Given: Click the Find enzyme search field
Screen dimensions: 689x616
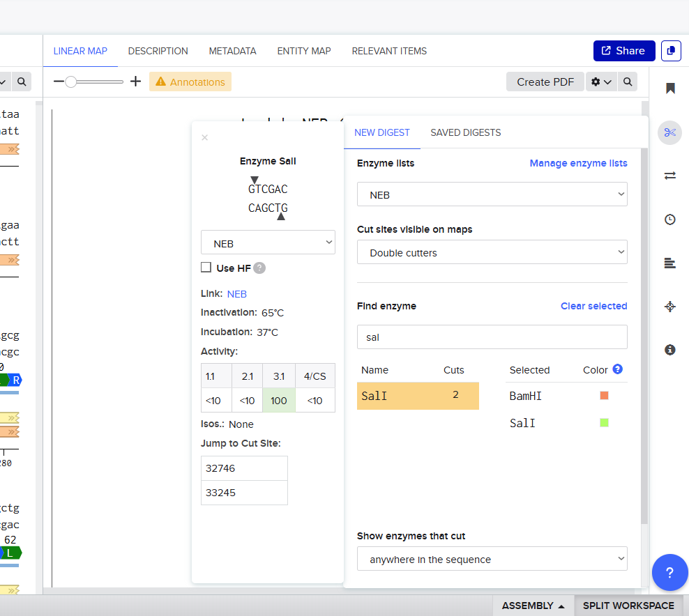Looking at the screenshot, I should point(492,337).
